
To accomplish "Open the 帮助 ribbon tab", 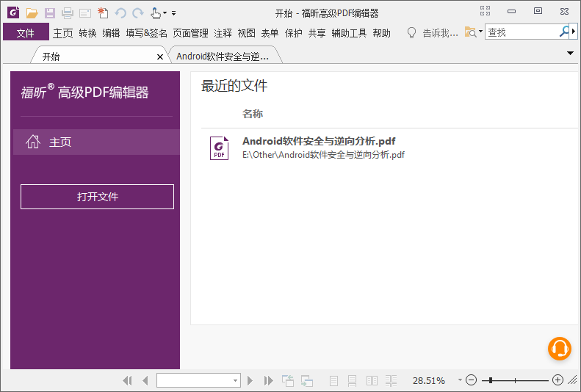I will [382, 33].
